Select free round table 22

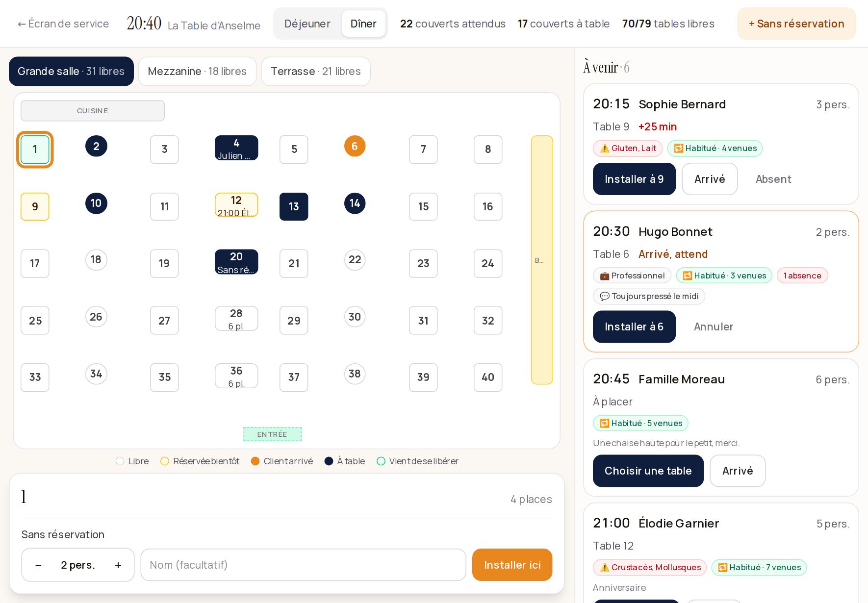pyautogui.click(x=355, y=260)
